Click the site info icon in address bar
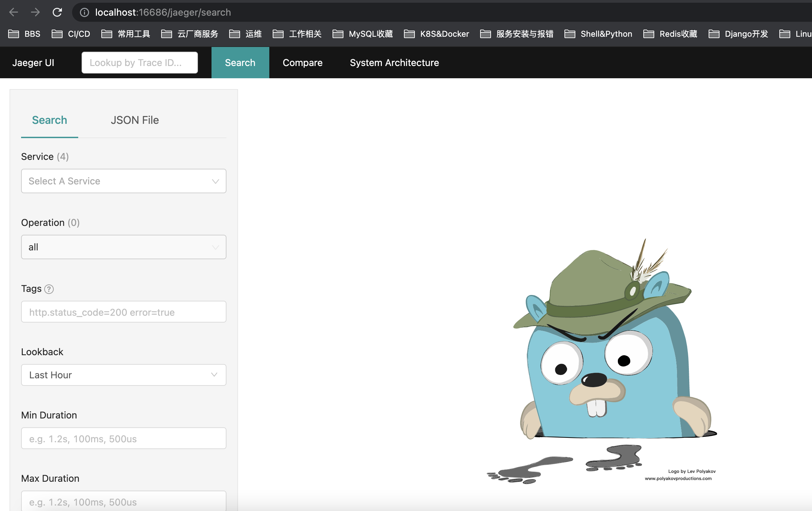The height and width of the screenshot is (511, 812). pos(84,13)
